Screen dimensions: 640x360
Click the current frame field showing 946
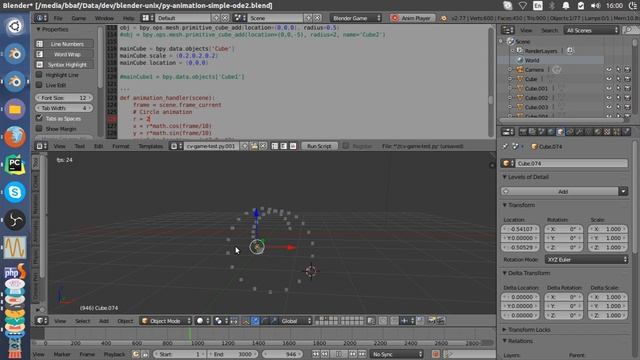tap(283, 354)
